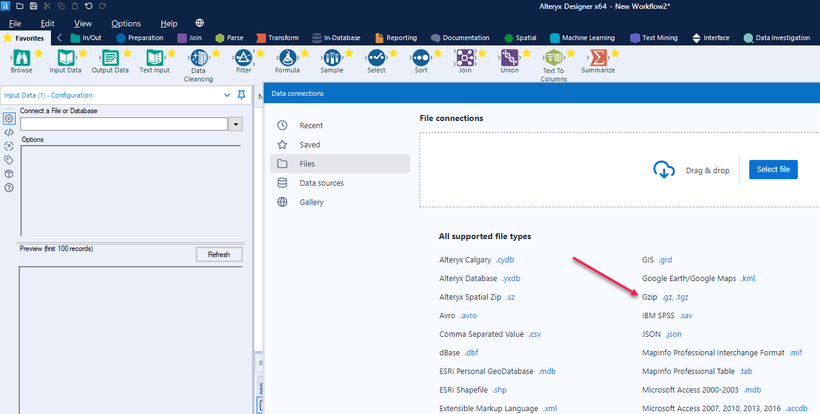Click the .xml file type link
Screen dimensions: 820x414
pos(550,408)
